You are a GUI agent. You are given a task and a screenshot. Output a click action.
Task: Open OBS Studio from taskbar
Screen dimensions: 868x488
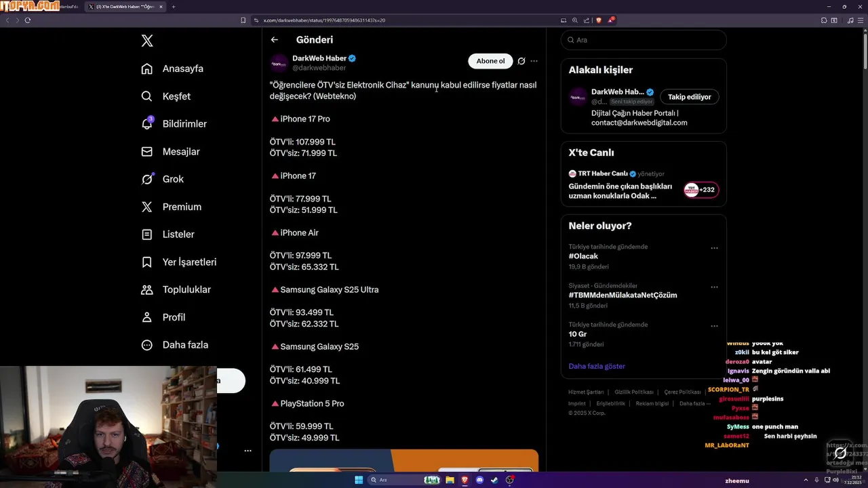click(x=509, y=480)
